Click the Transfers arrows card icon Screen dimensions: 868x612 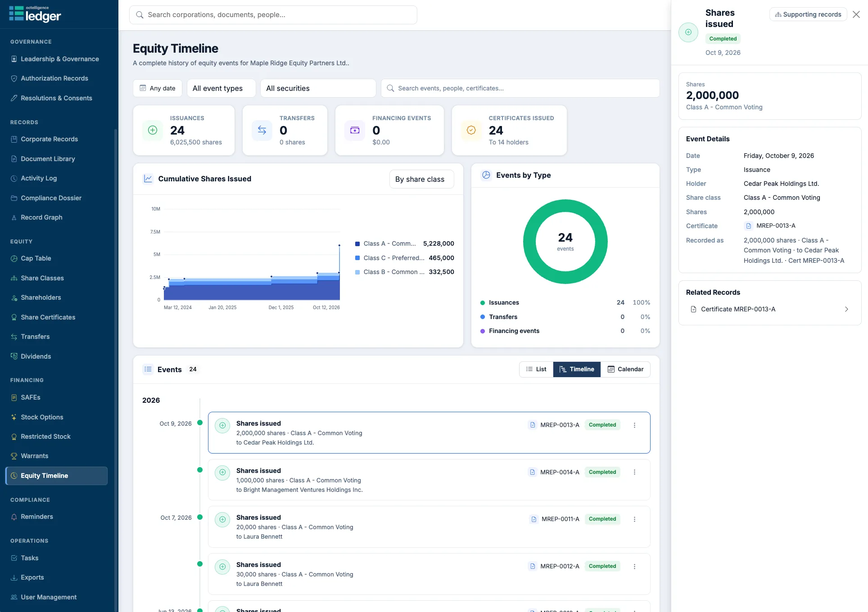tap(262, 130)
